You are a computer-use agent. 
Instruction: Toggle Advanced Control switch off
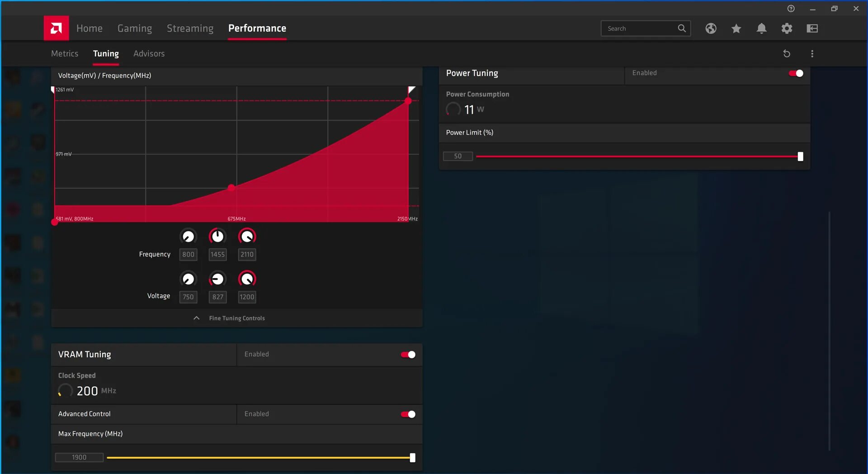pos(408,414)
